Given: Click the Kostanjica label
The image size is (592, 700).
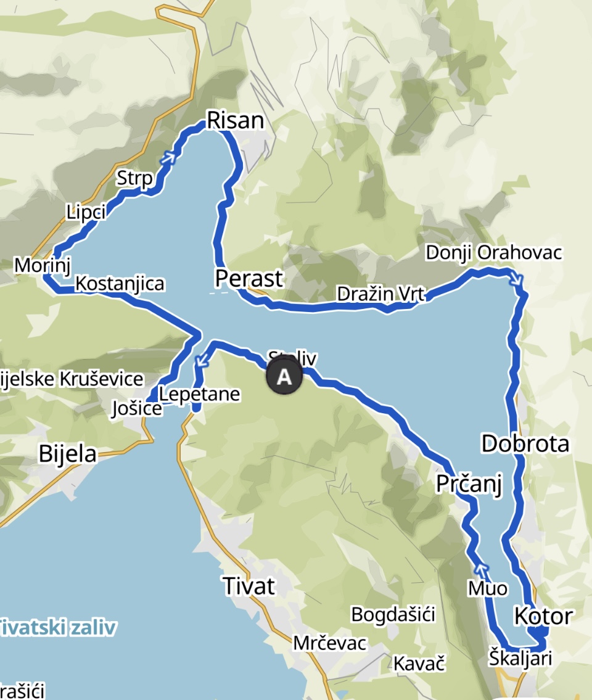Looking at the screenshot, I should point(120,284).
